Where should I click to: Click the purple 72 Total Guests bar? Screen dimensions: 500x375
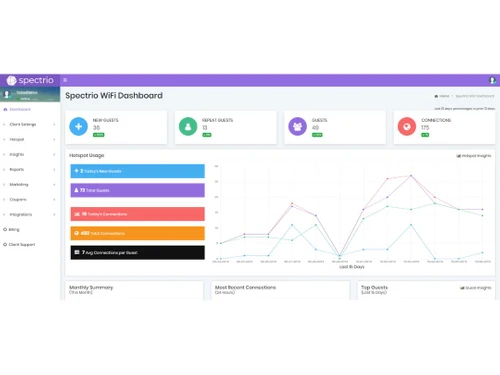point(137,190)
